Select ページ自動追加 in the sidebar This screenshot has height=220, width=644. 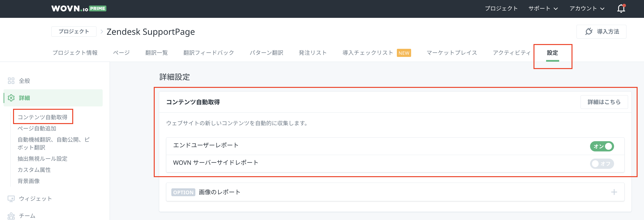click(x=37, y=129)
